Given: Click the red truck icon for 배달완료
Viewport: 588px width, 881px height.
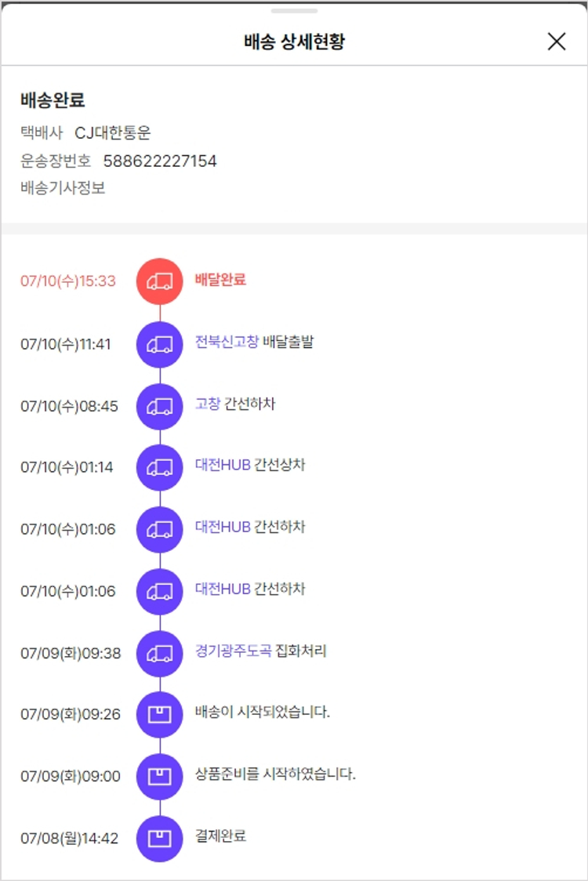Looking at the screenshot, I should pos(160,281).
